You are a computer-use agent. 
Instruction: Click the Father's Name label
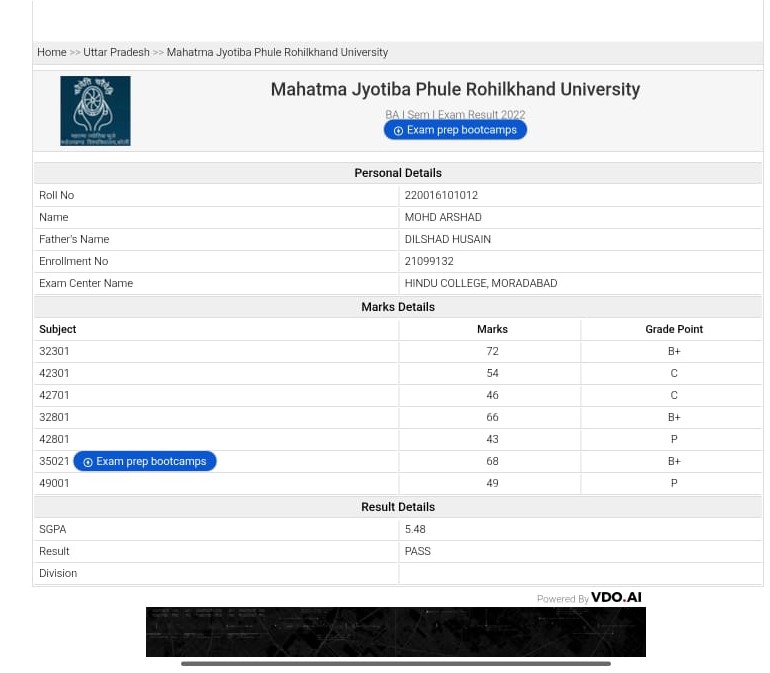pos(74,239)
